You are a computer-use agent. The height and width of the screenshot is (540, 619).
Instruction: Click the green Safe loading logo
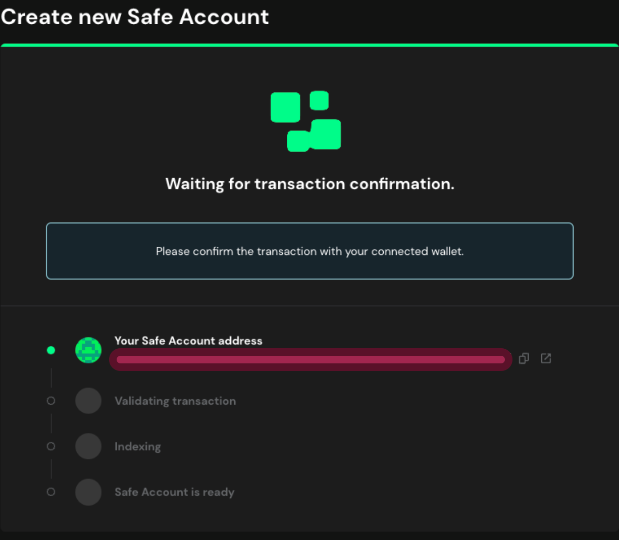click(x=306, y=121)
